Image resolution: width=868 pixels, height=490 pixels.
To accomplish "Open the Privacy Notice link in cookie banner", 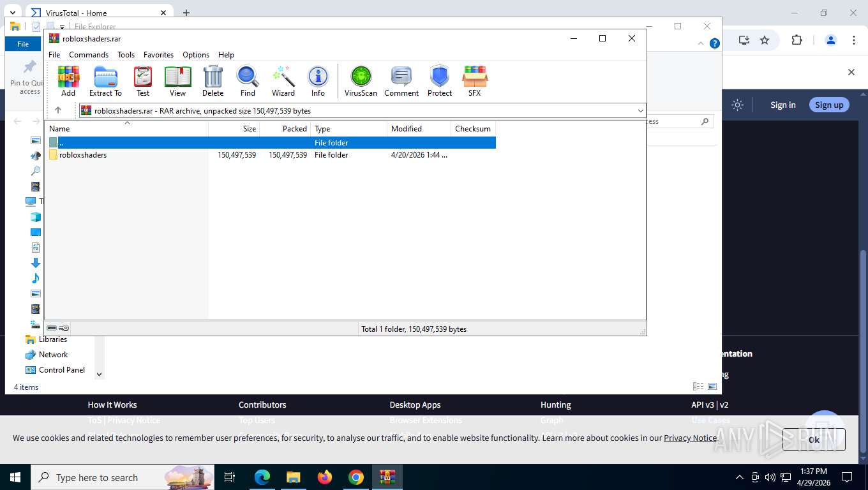I will (x=690, y=438).
